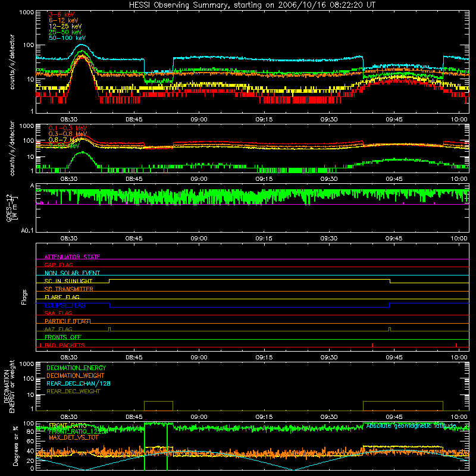476x476 pixels.
Task: Select the 50-100 keV legend label
Action: (67, 38)
